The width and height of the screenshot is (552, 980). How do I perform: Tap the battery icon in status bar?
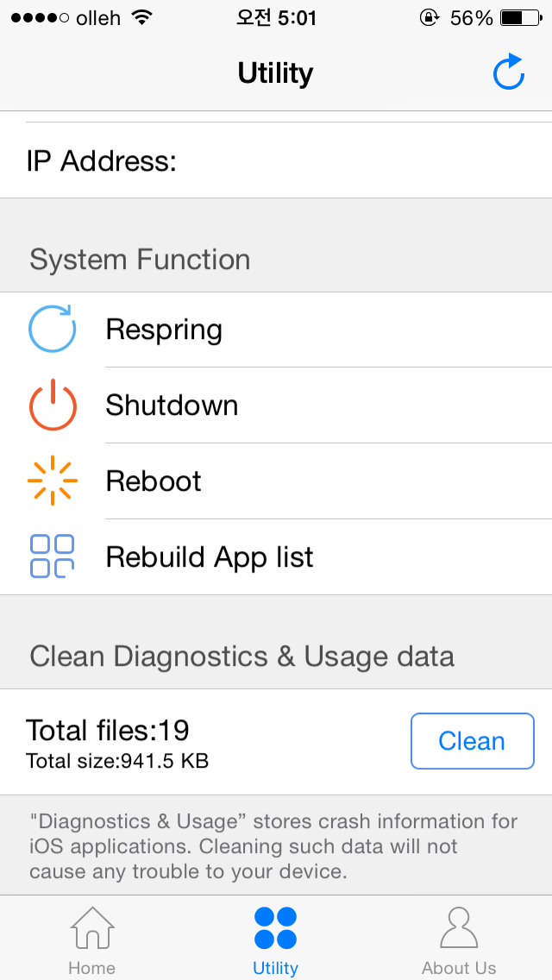520,17
